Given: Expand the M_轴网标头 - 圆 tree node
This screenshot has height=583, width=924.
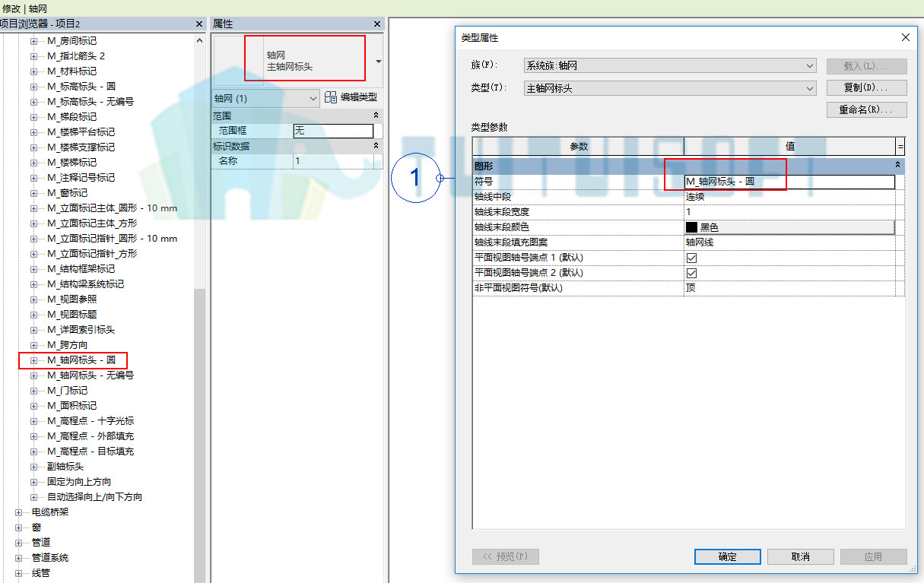Looking at the screenshot, I should click(x=33, y=360).
